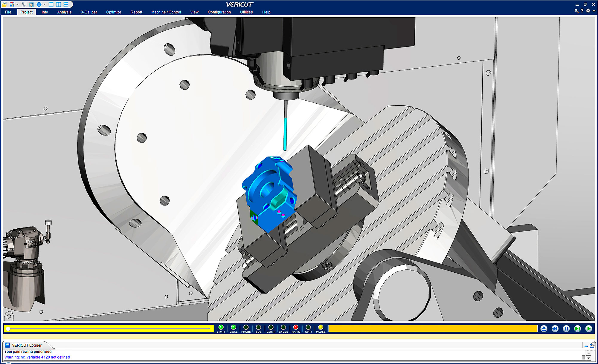Viewport: 598px width, 364px height.
Task: Select stacked horizontal views layout
Action: (66, 4)
